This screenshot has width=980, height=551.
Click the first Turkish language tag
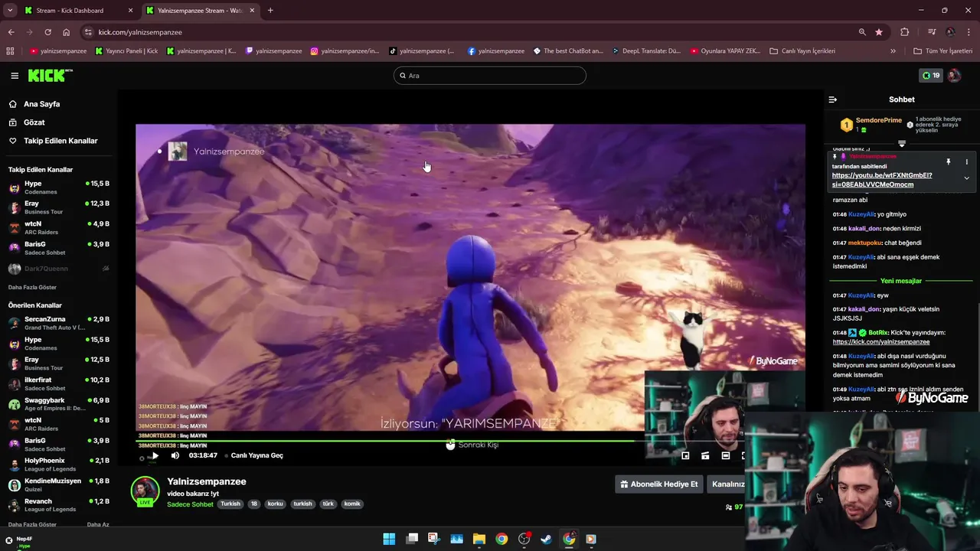click(x=230, y=504)
